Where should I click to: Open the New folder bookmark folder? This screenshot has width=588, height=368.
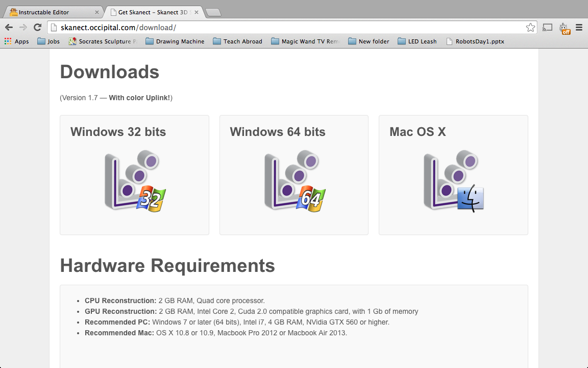click(x=369, y=41)
